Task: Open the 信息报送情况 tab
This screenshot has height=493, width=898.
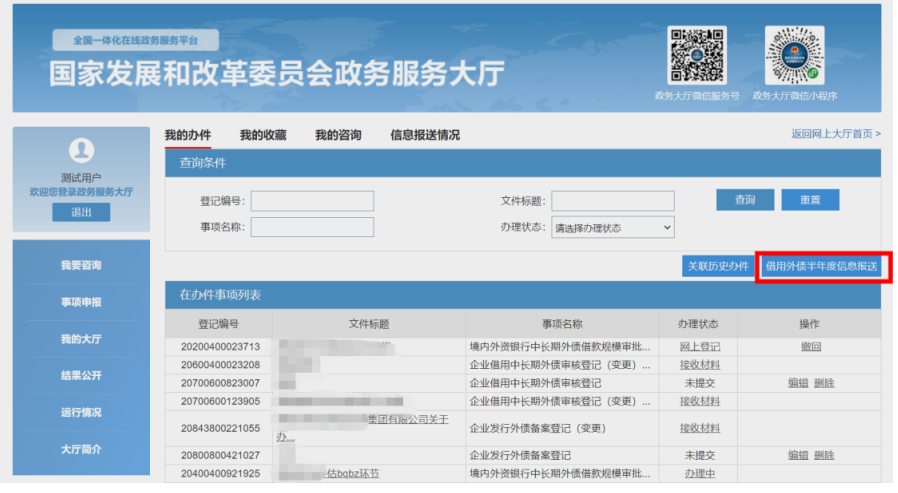Action: [x=425, y=135]
